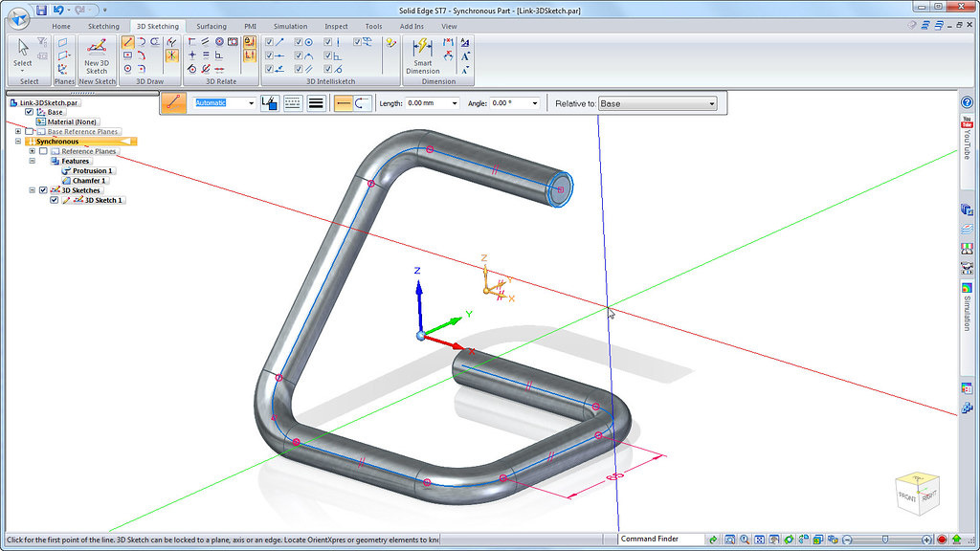The width and height of the screenshot is (980, 551).
Task: Toggle the Reference Planes checkbox under Synchronous
Action: [43, 151]
